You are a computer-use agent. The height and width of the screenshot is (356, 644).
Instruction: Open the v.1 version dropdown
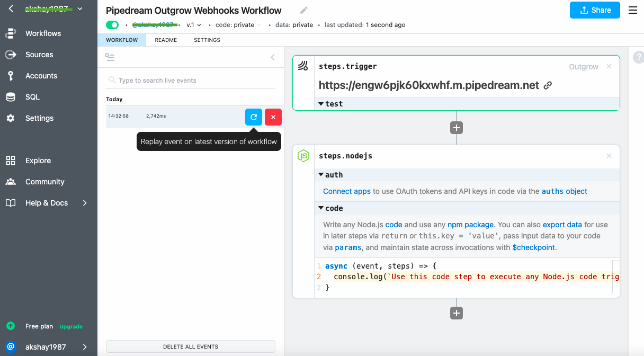tap(194, 25)
